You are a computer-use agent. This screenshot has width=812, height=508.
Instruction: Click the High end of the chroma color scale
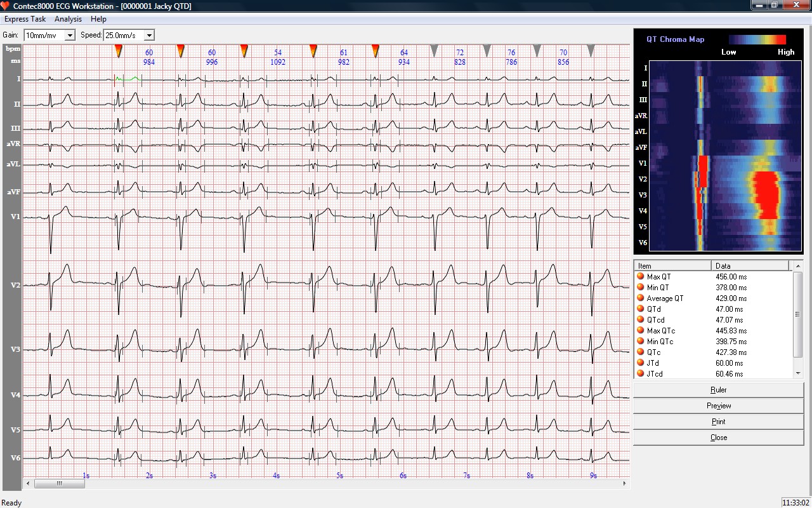pos(781,40)
